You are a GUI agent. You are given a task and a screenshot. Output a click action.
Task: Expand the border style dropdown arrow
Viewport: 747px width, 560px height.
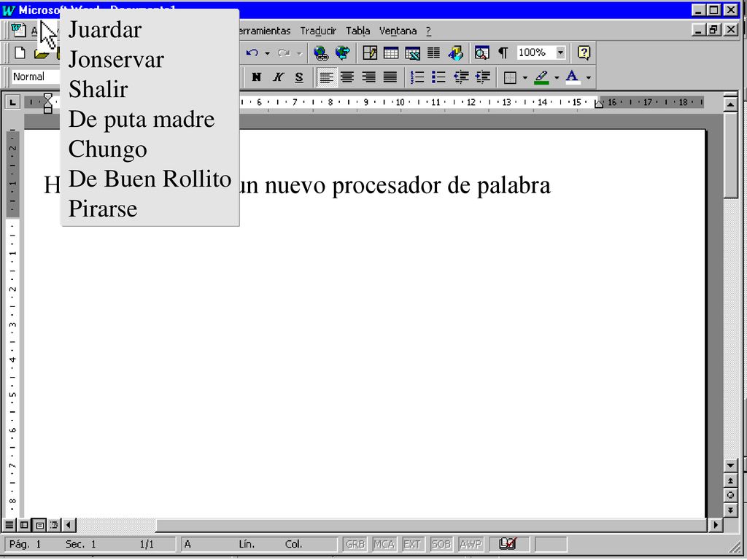click(x=525, y=77)
